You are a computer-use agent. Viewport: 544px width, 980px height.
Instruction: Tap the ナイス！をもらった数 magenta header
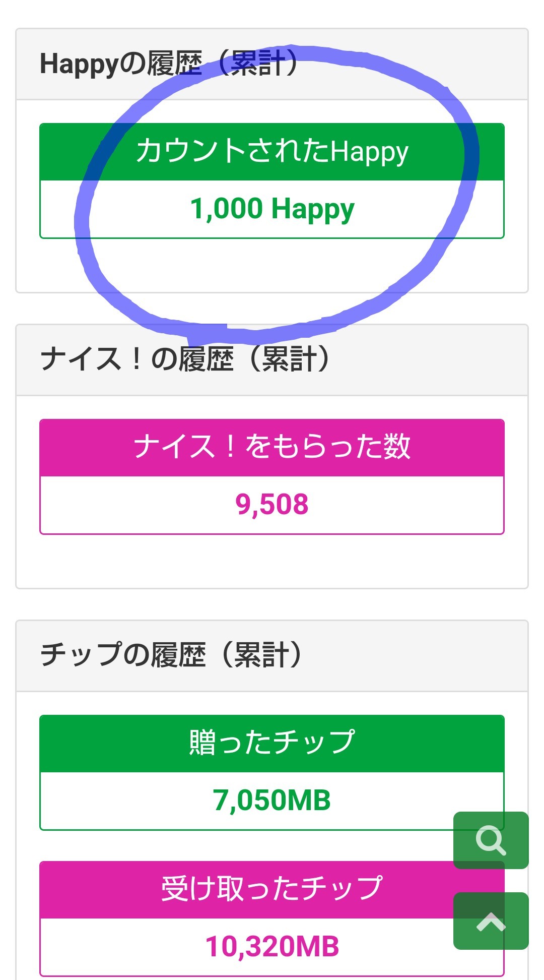tap(272, 448)
